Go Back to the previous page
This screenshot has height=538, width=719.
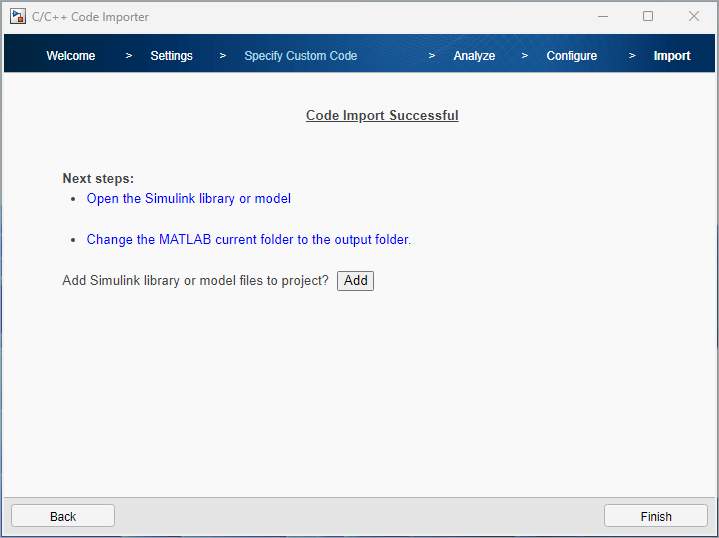point(63,516)
